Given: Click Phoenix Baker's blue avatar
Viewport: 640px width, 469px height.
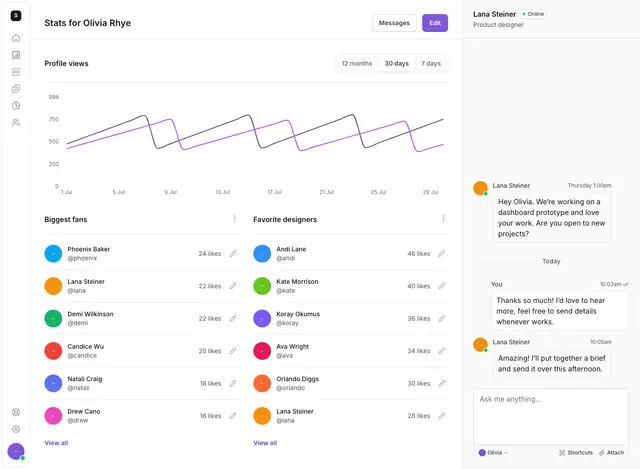Looking at the screenshot, I should tap(53, 253).
